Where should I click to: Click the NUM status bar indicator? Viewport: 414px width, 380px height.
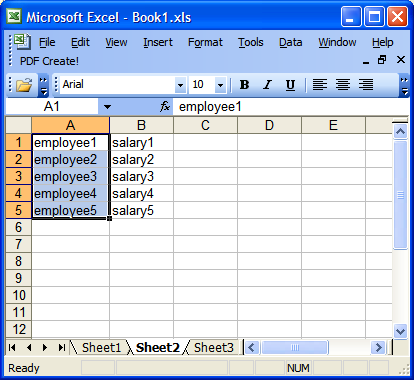[298, 368]
